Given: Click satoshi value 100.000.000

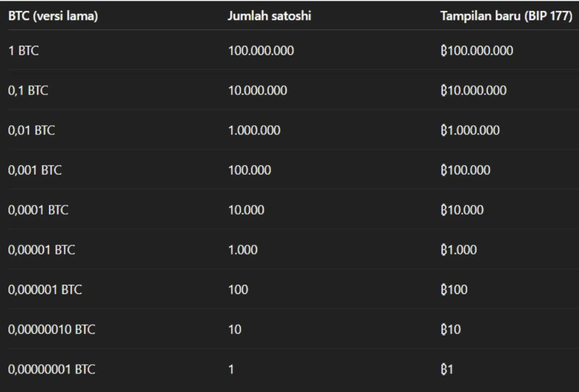Looking at the screenshot, I should coord(261,51).
